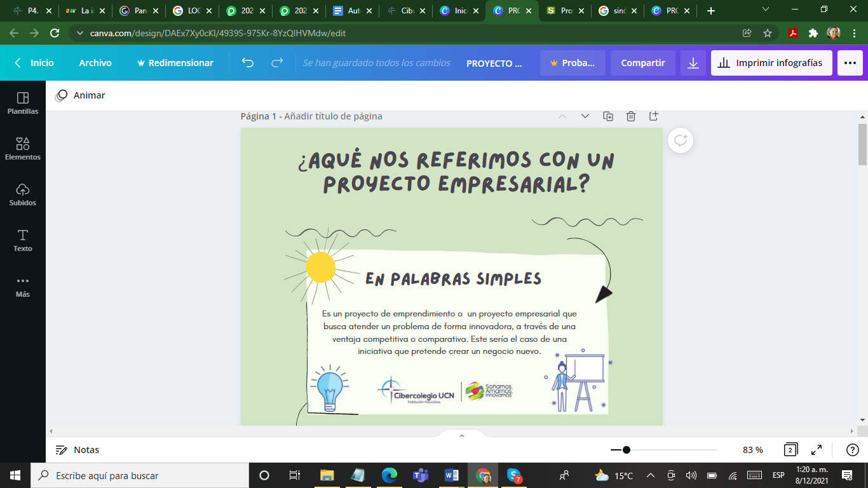Collapse page 1 with the down chevron
This screenshot has height=488, width=868.
585,116
